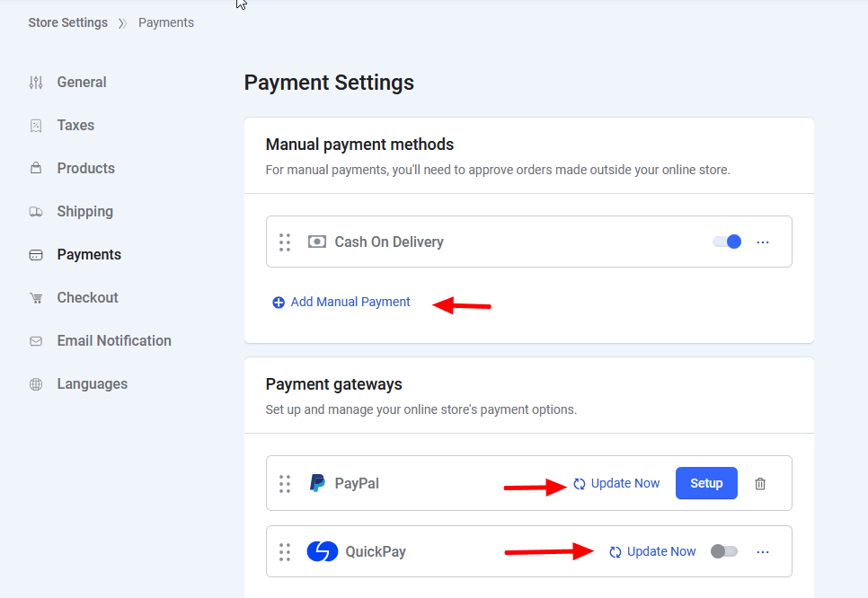Disable the Cash On Delivery toggle
Screen dimensions: 868x598
(727, 242)
